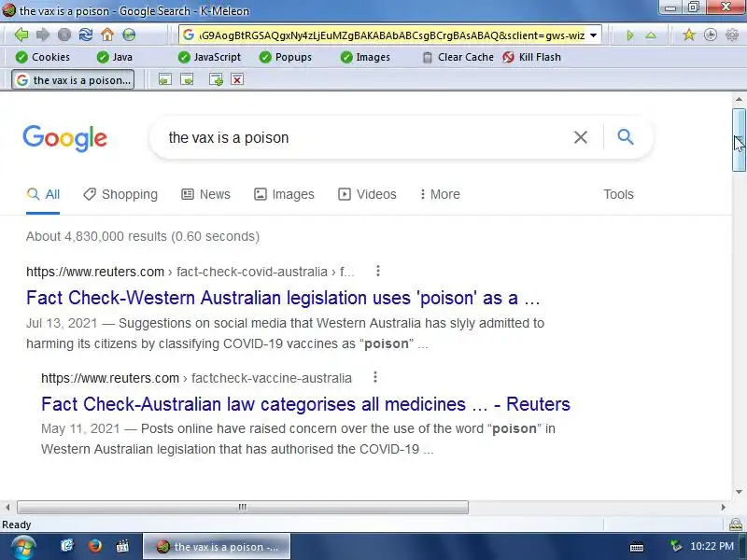
Task: Click the horizontal scrollbar left arrow
Action: coord(7,507)
